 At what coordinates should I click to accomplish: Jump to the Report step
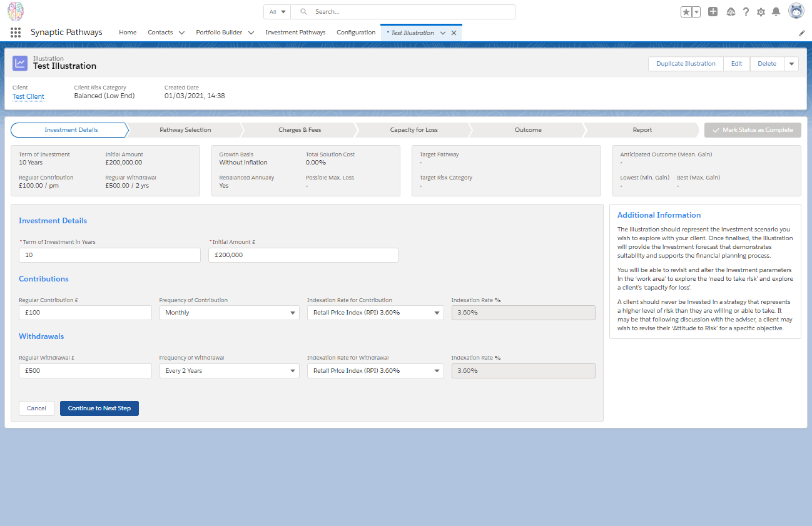tap(642, 130)
